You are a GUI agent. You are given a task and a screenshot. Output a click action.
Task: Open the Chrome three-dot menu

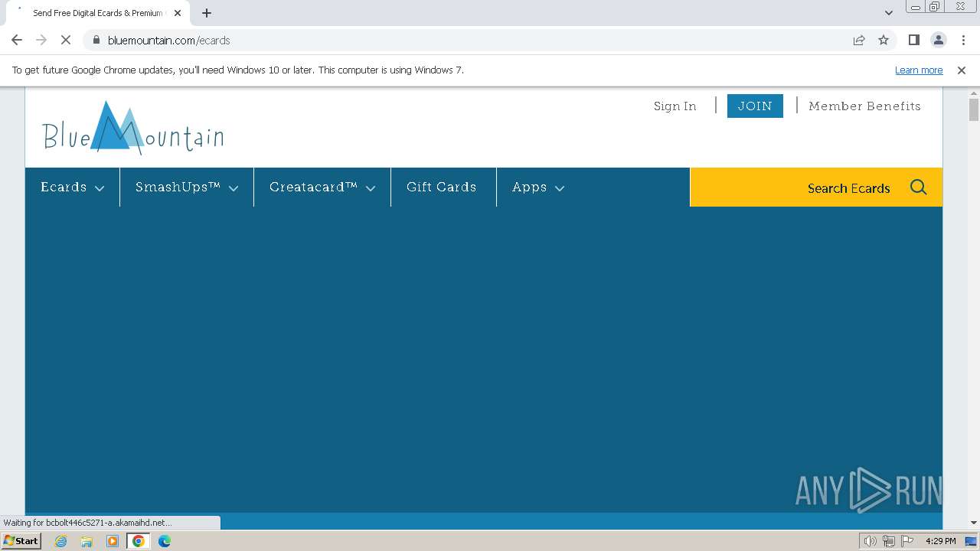963,40
